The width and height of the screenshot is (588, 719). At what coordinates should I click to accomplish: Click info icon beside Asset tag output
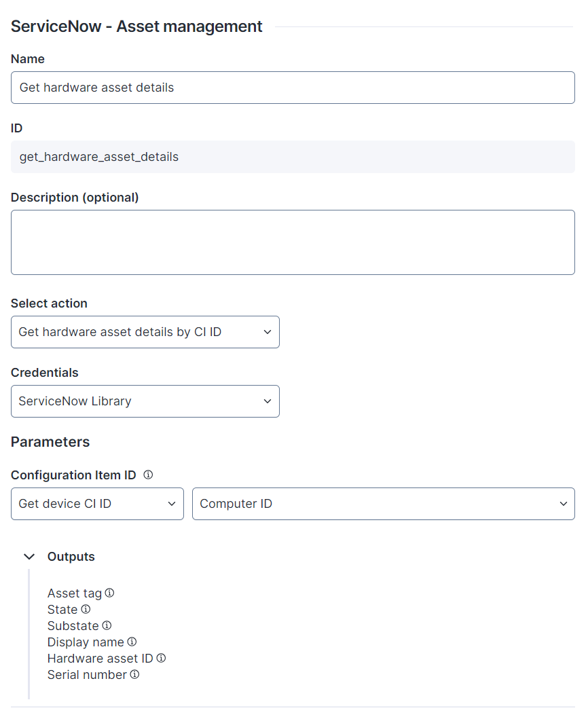click(109, 593)
